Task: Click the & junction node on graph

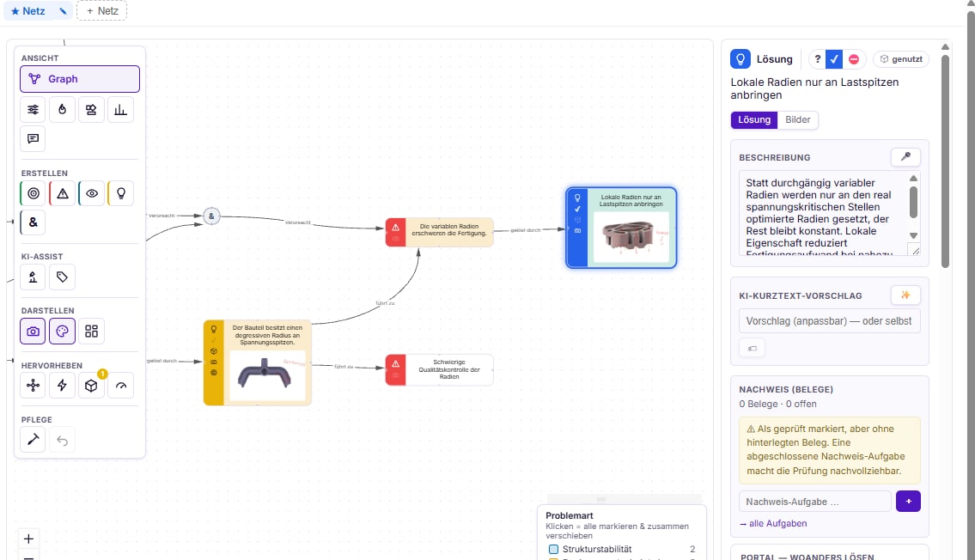Action: pyautogui.click(x=211, y=216)
